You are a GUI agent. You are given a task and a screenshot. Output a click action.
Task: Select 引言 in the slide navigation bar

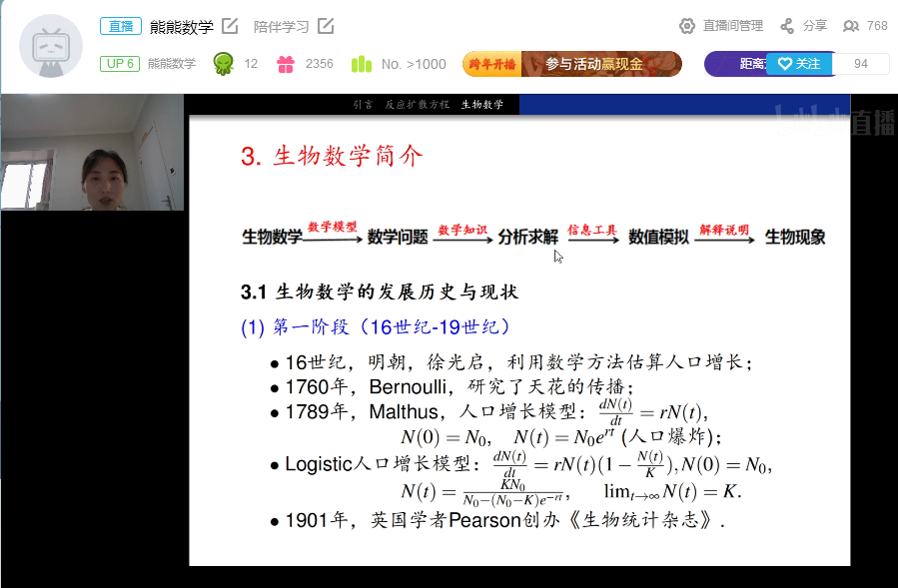(x=363, y=104)
